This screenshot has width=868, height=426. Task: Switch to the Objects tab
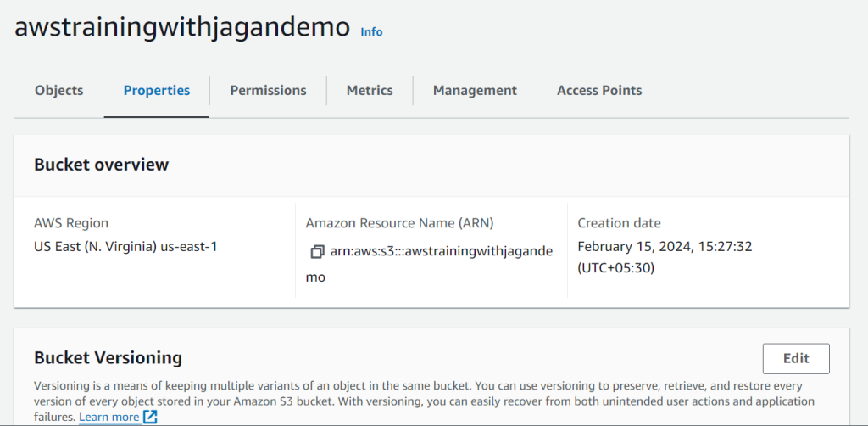pos(58,90)
